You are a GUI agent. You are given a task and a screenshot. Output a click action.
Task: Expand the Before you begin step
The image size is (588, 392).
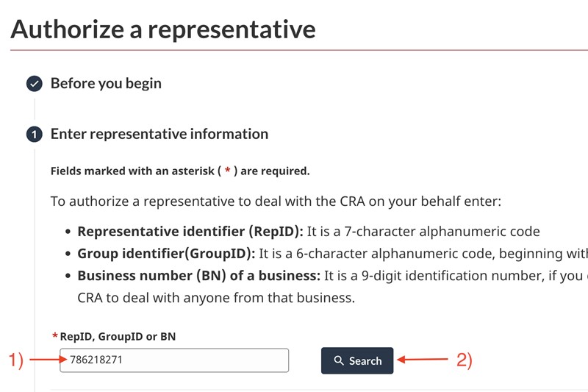click(x=106, y=83)
